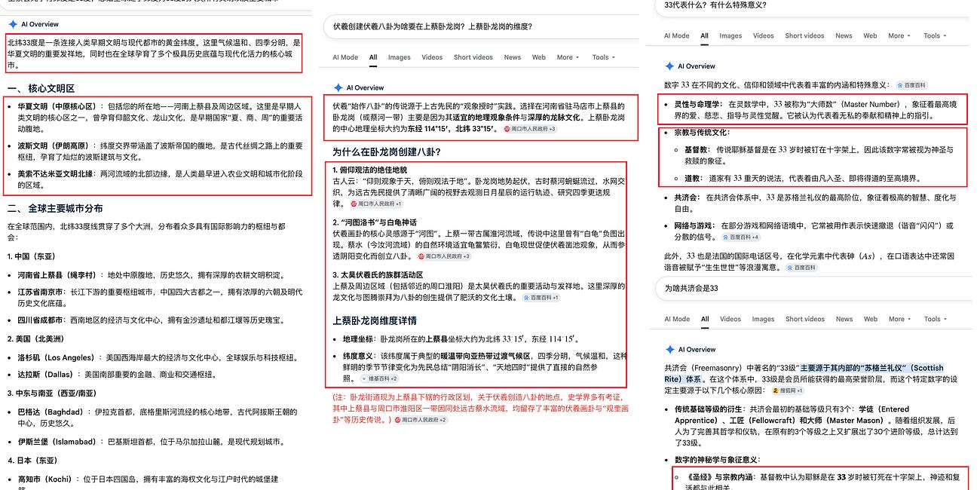Image resolution: width=980 pixels, height=490 pixels.
Task: Select All tab in 伏羲八卦 results
Action: tap(373, 57)
